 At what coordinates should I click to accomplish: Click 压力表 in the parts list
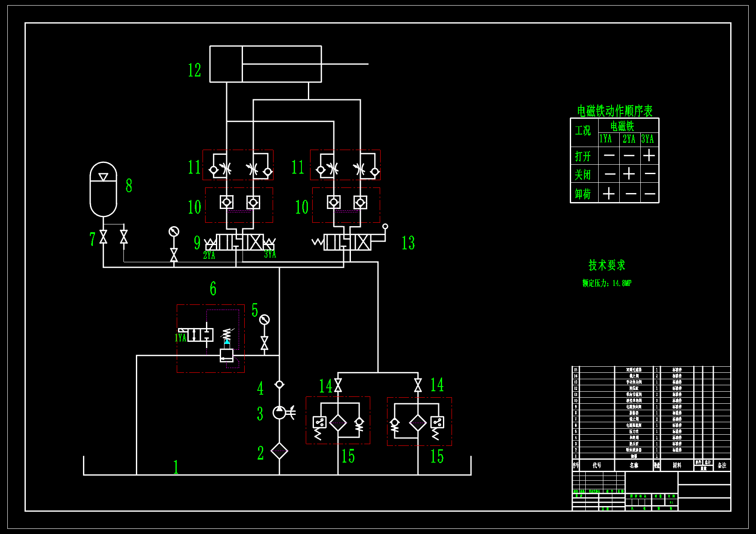[x=634, y=431]
